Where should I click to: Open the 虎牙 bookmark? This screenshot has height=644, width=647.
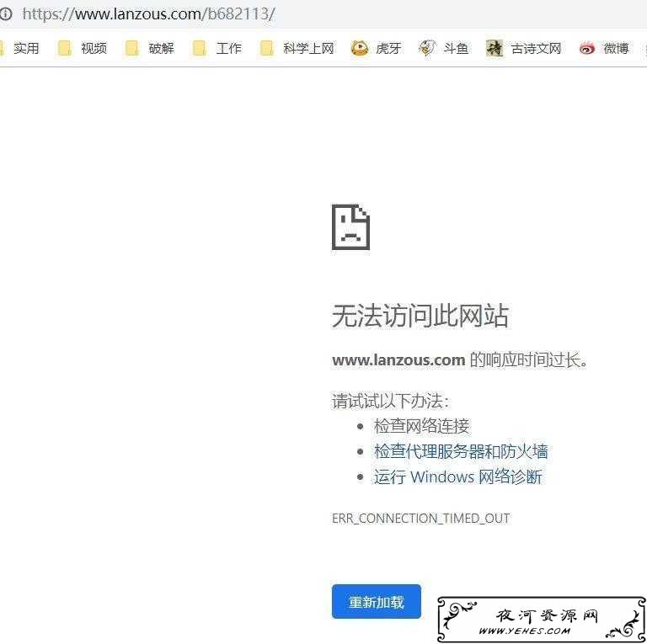click(x=376, y=48)
